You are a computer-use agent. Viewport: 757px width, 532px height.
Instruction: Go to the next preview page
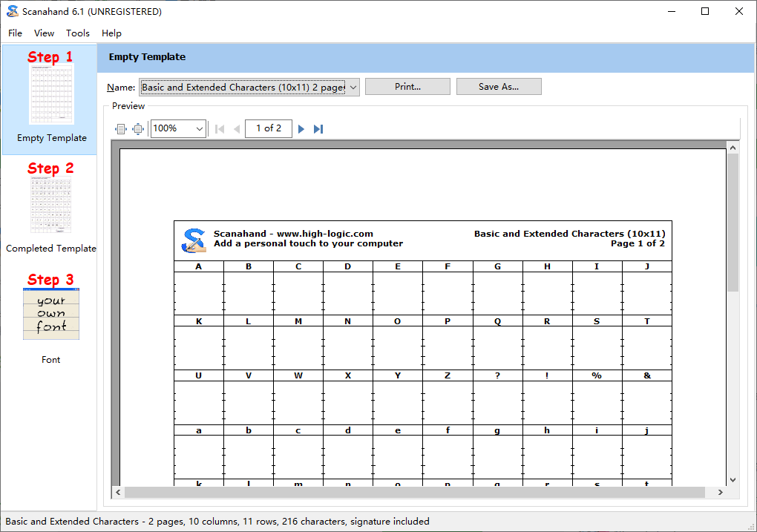pos(301,129)
